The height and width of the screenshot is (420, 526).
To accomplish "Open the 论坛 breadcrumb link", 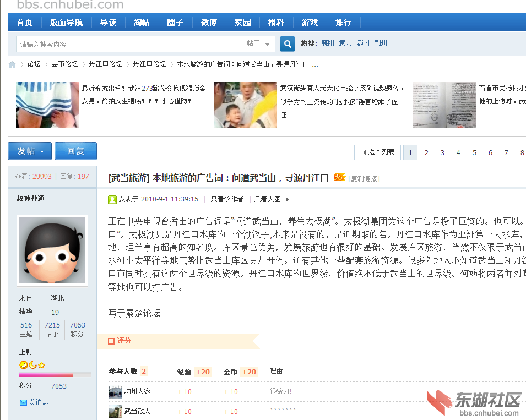I will click(34, 64).
